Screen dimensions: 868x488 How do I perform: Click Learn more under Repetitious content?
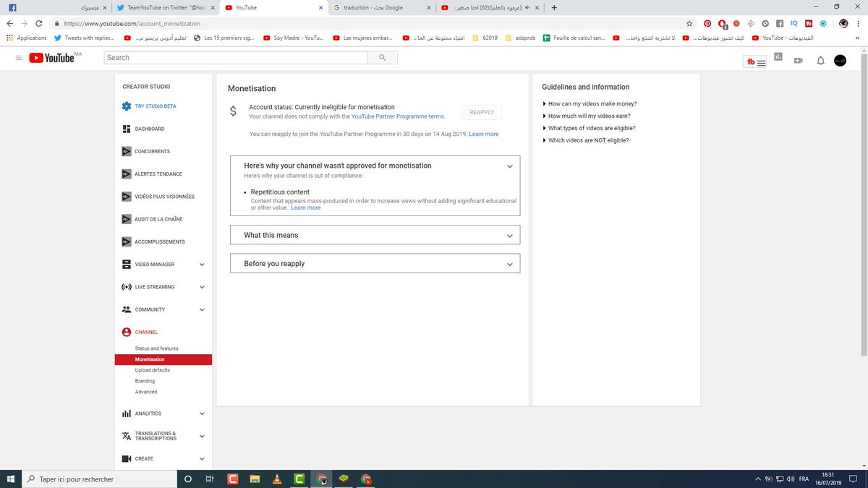pyautogui.click(x=305, y=207)
